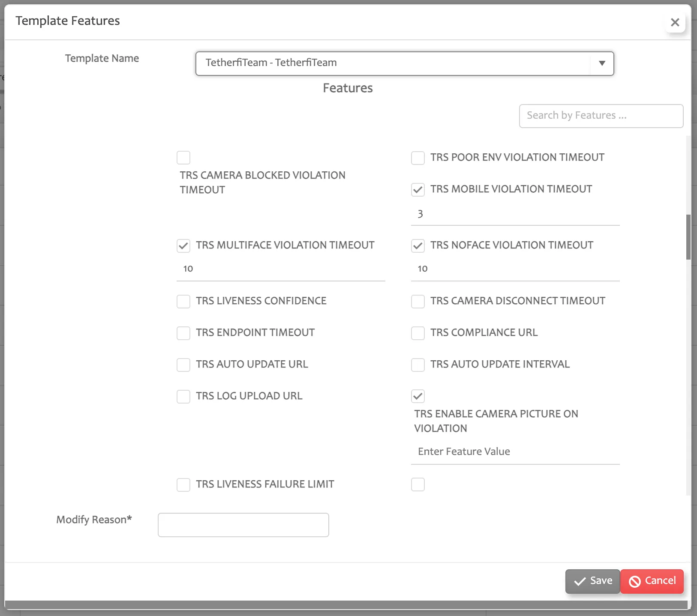Check TRS LIVENESS FAILURE LIMIT
Viewport: 697px width, 616px height.
(x=183, y=484)
